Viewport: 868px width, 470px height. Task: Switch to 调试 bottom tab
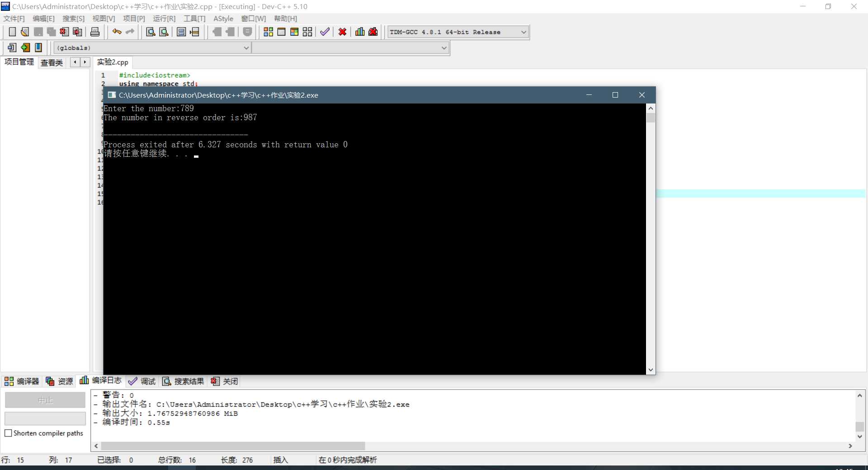pyautogui.click(x=142, y=381)
